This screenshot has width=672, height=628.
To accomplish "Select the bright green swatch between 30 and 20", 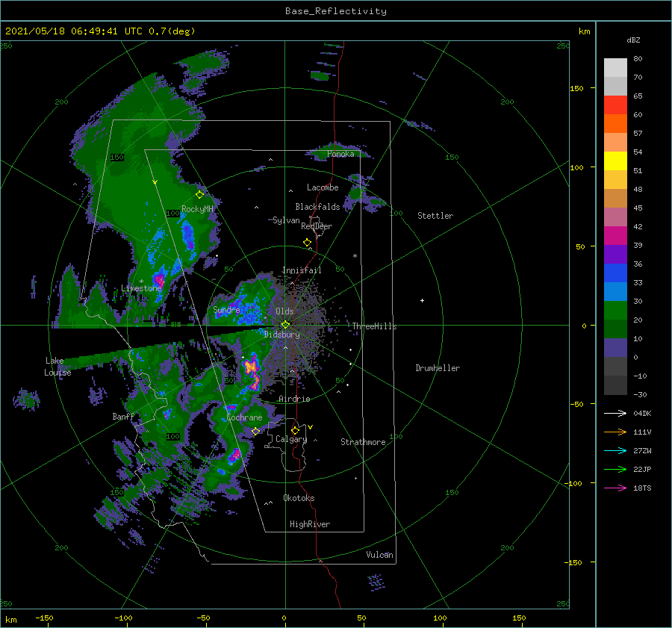I will [x=615, y=311].
